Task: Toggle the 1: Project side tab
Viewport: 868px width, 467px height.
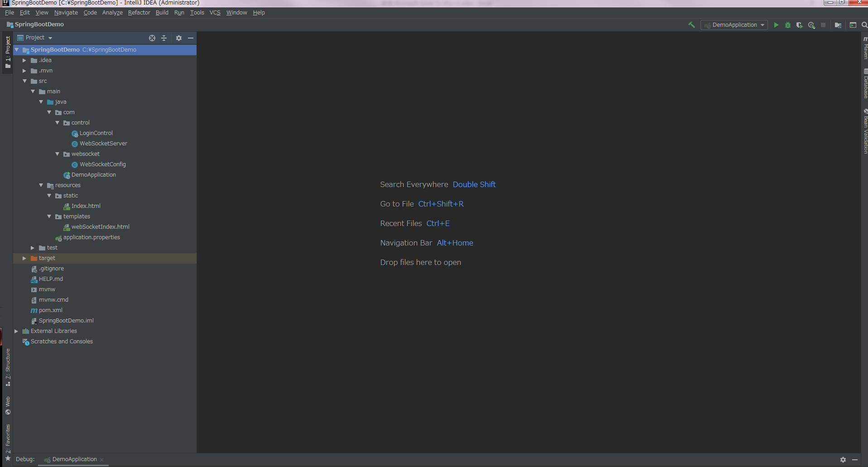Action: point(8,52)
